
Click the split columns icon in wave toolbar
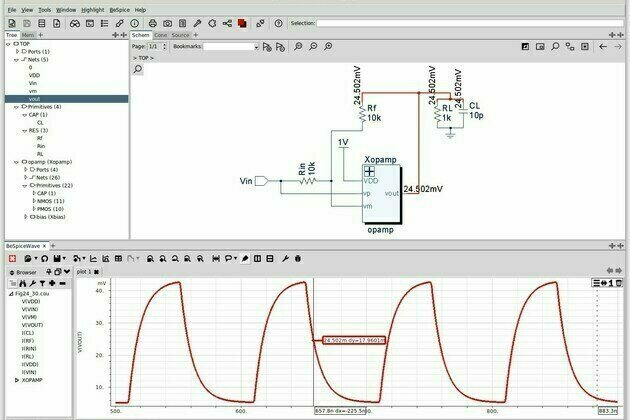tap(258, 258)
